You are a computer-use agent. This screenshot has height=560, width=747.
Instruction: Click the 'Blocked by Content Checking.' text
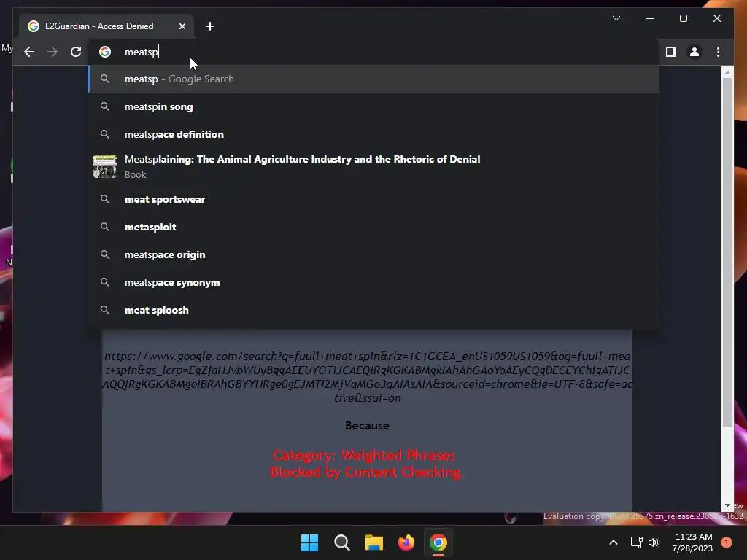click(366, 472)
